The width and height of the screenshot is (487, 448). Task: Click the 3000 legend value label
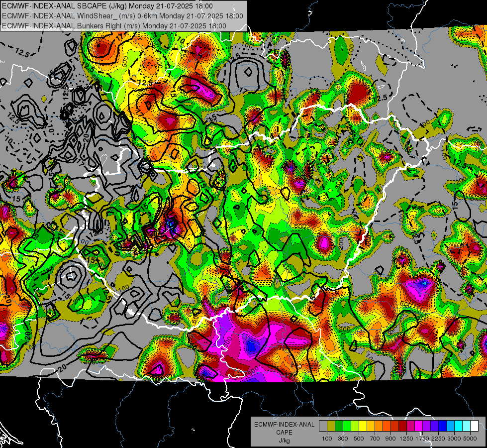pos(454,439)
